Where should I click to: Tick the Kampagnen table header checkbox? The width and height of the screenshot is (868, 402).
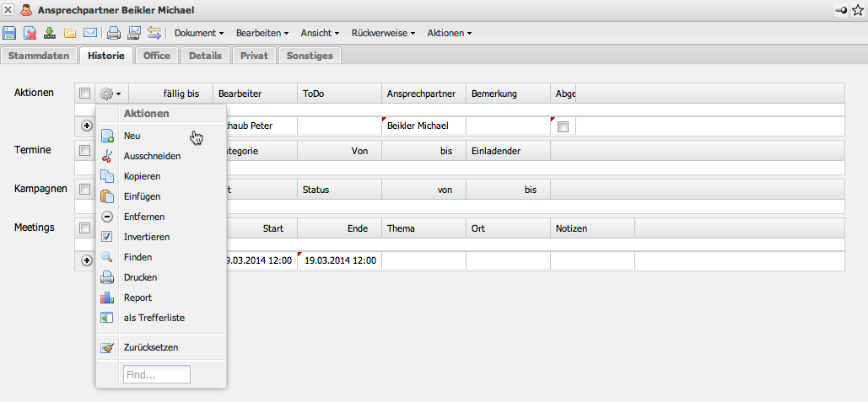(84, 189)
